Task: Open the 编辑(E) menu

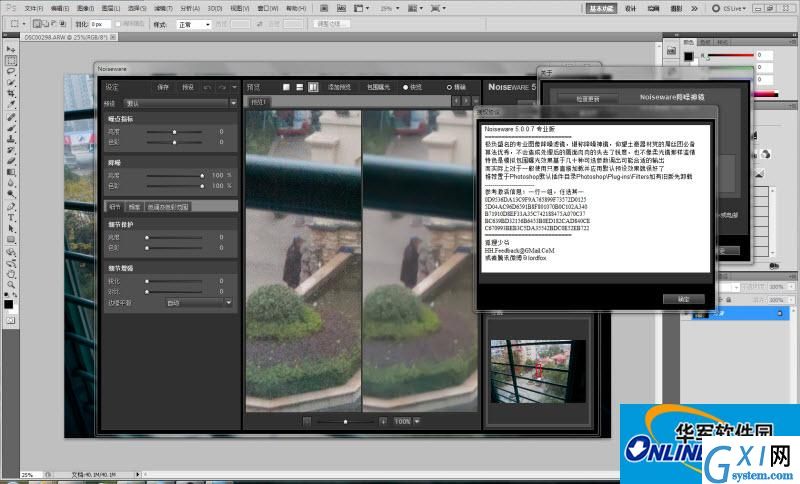Action: pyautogui.click(x=60, y=8)
